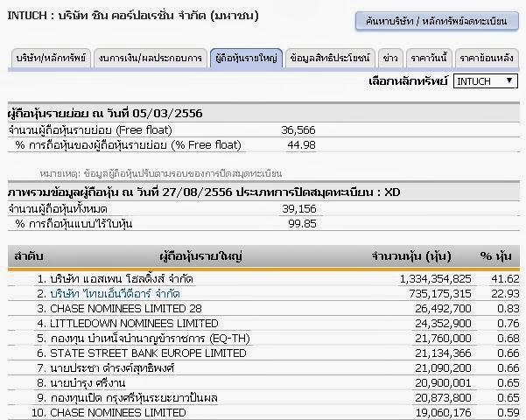Click the % Free float value 44.98

[x=301, y=145]
